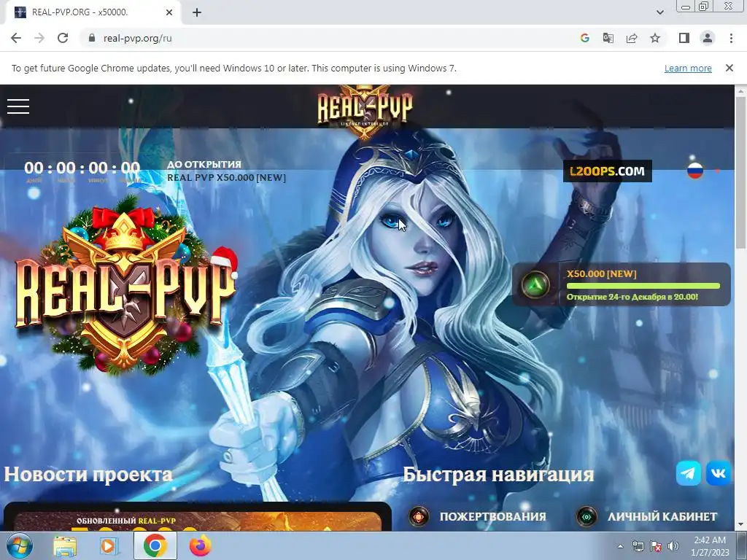Open the VK social page icon
This screenshot has width=747, height=560.
(x=719, y=472)
